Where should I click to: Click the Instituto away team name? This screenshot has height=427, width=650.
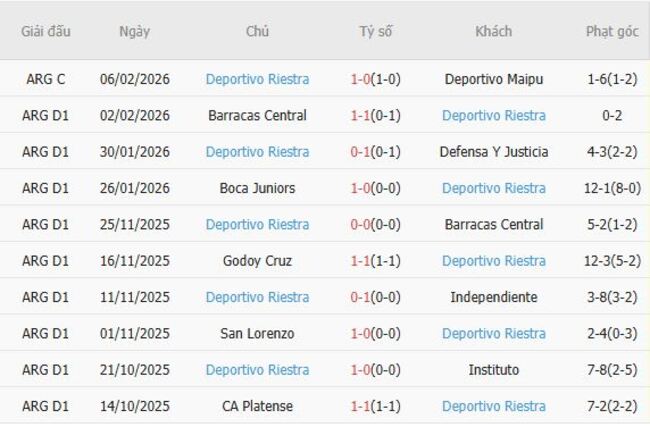[x=494, y=370]
